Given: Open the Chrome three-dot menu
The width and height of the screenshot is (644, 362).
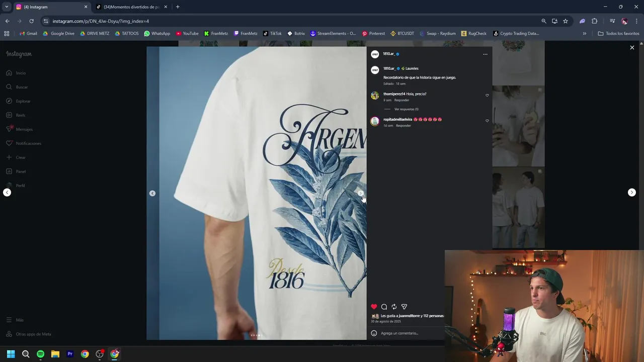Looking at the screenshot, I should (x=637, y=21).
